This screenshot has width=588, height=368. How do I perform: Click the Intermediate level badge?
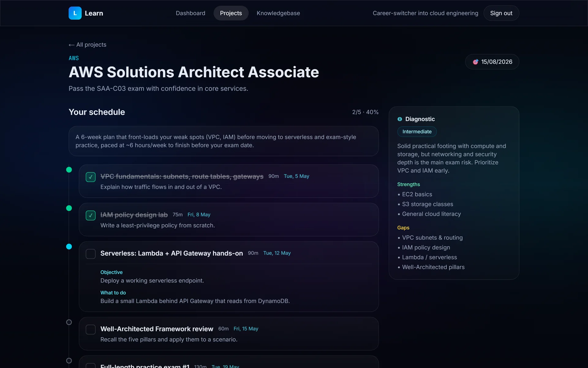pyautogui.click(x=417, y=132)
